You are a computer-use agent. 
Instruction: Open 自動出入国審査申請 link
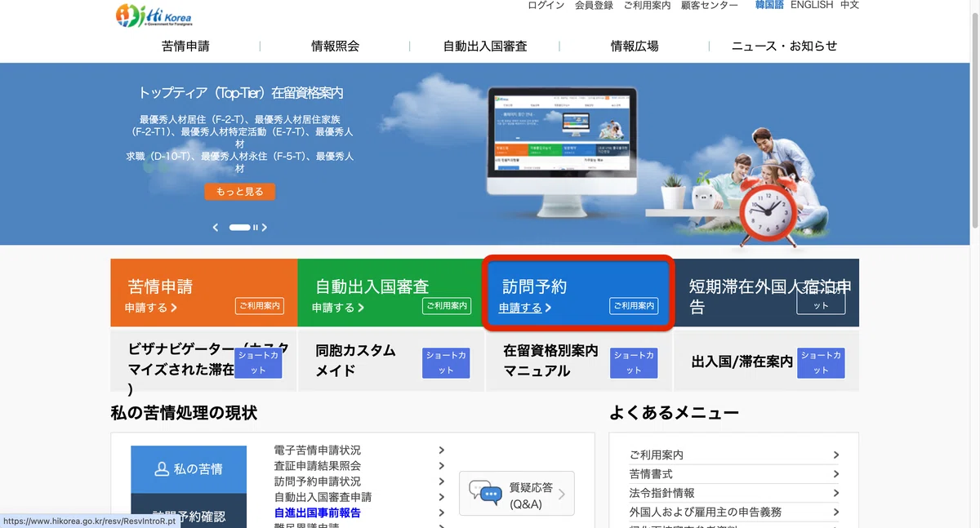click(x=323, y=497)
